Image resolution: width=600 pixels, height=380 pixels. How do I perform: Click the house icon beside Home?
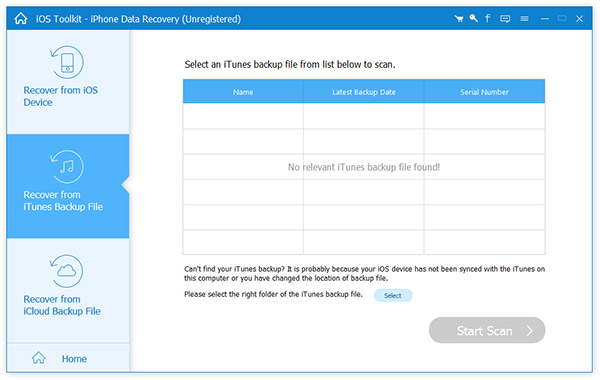click(x=39, y=358)
